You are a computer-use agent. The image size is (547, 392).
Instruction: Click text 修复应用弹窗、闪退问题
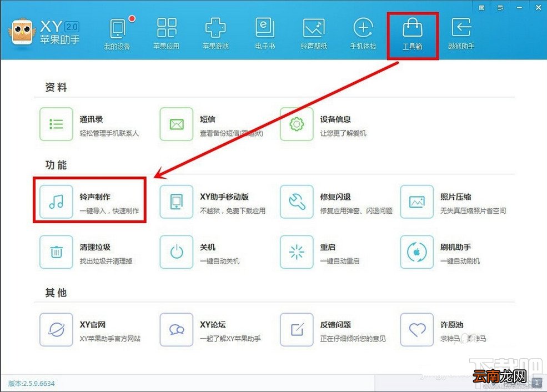[x=357, y=210]
